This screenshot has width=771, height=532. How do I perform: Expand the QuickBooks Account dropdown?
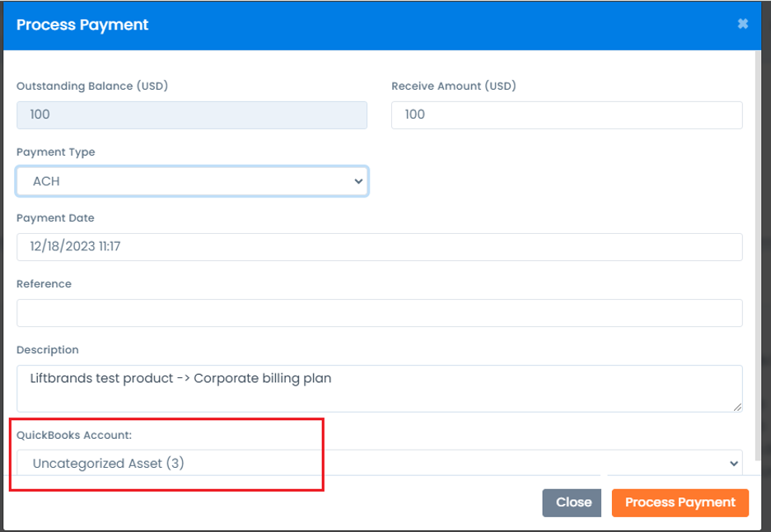coord(380,463)
